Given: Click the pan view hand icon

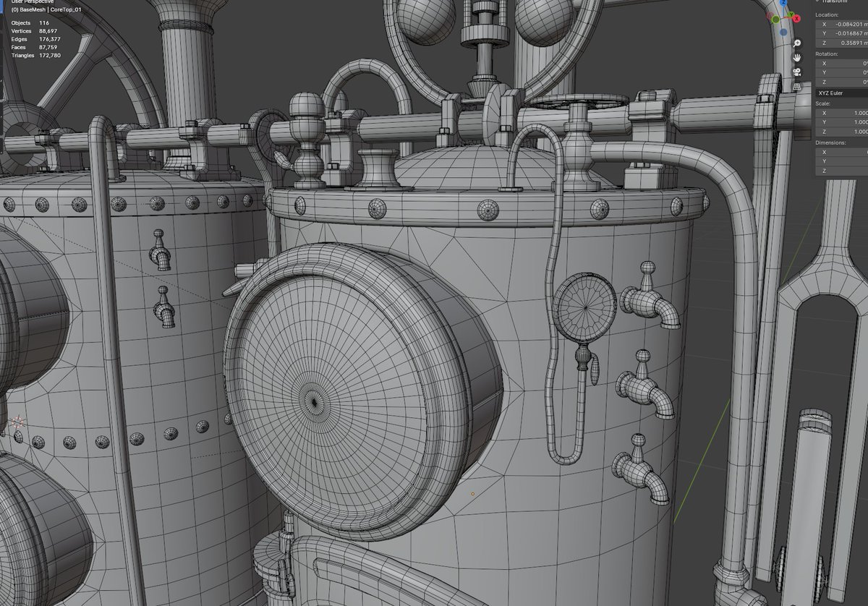Looking at the screenshot, I should tap(797, 57).
